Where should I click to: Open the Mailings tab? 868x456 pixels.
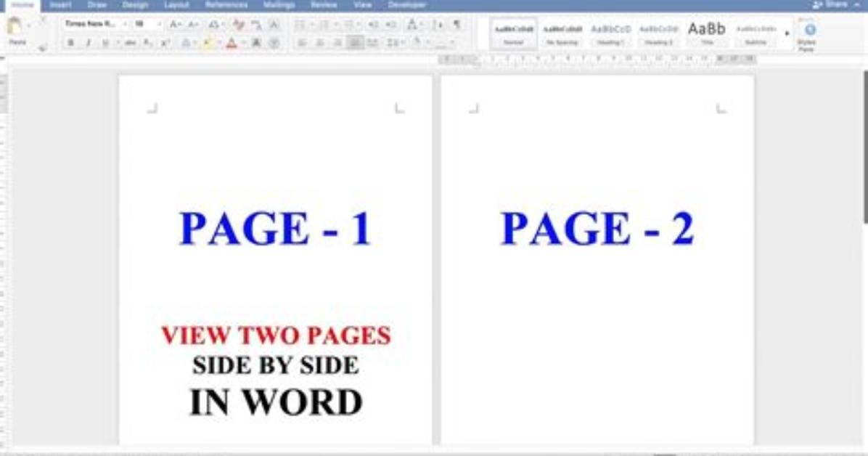279,5
